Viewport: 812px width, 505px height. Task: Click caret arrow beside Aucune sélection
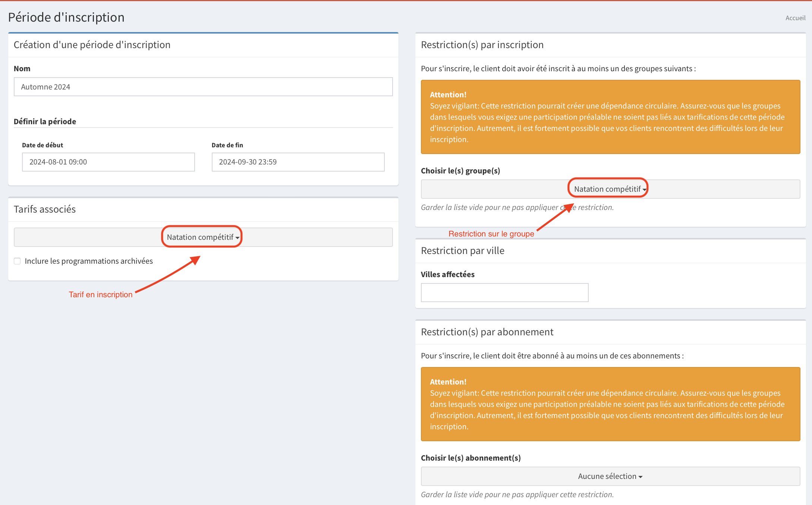coord(641,477)
